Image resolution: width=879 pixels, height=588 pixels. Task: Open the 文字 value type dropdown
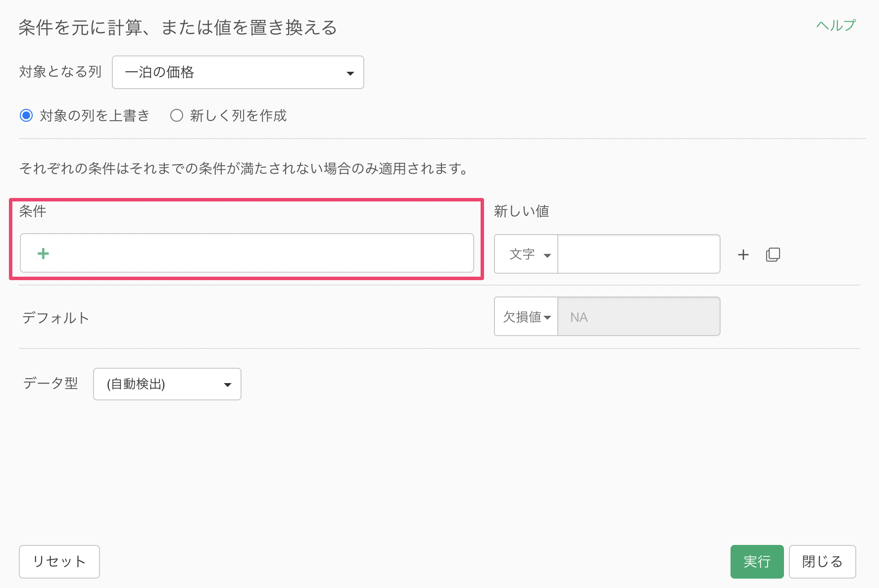(526, 254)
